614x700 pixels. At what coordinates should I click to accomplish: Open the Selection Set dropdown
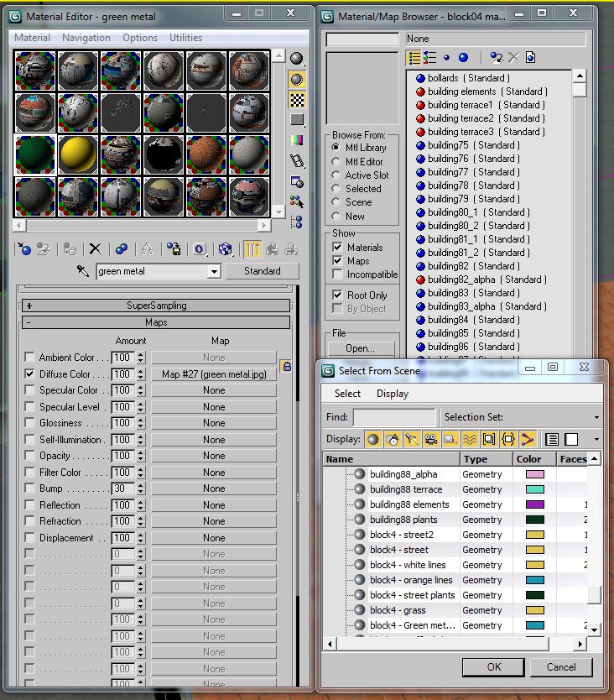click(x=596, y=417)
